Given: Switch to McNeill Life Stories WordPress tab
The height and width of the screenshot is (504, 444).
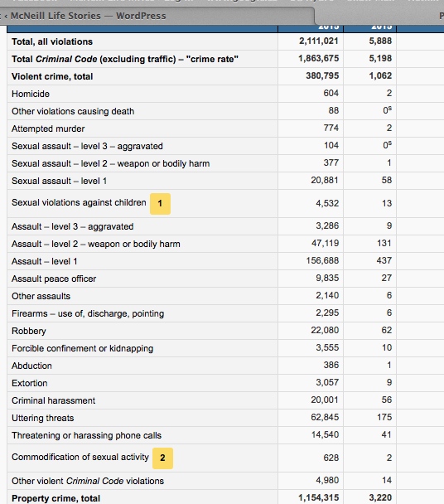Looking at the screenshot, I should tap(88, 16).
